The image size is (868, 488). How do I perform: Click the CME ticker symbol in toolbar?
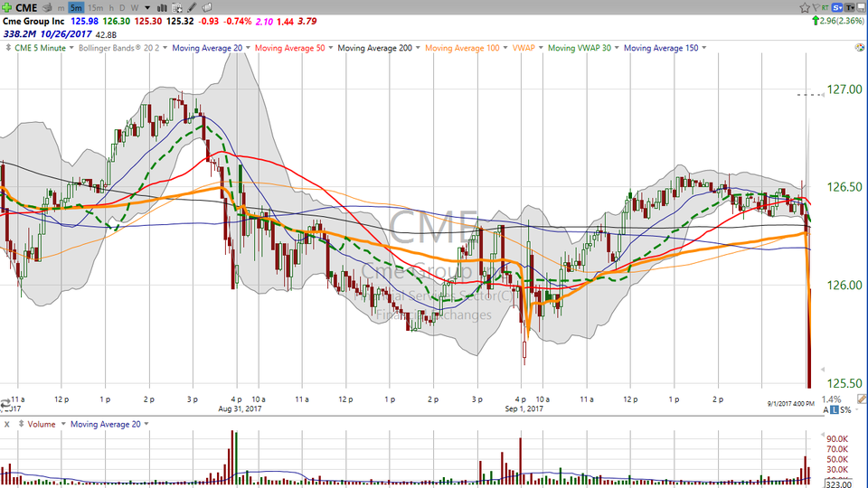(x=26, y=8)
